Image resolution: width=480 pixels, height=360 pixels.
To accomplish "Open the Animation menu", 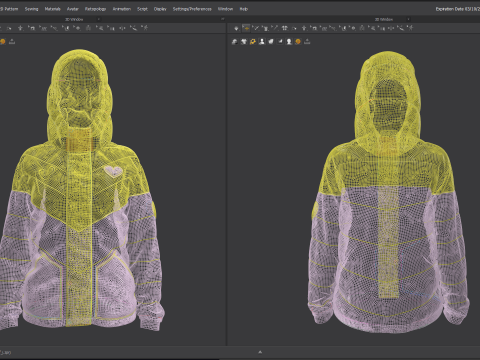I will coord(122,9).
